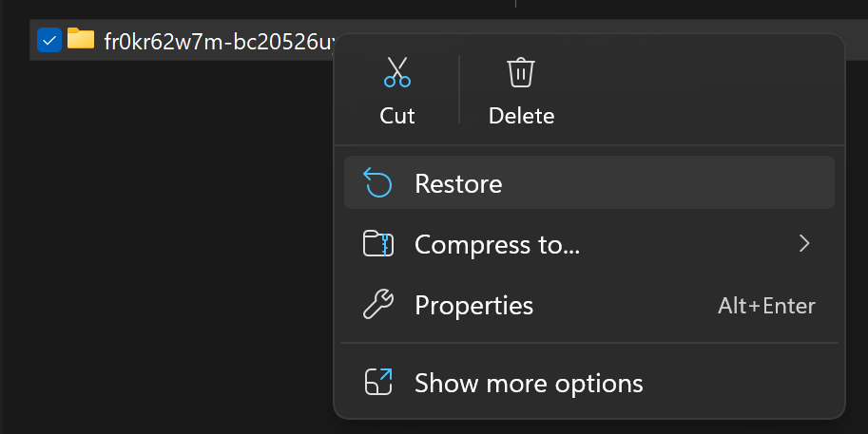Click the trash can Delete icon
This screenshot has width=868, height=434.
click(x=521, y=72)
